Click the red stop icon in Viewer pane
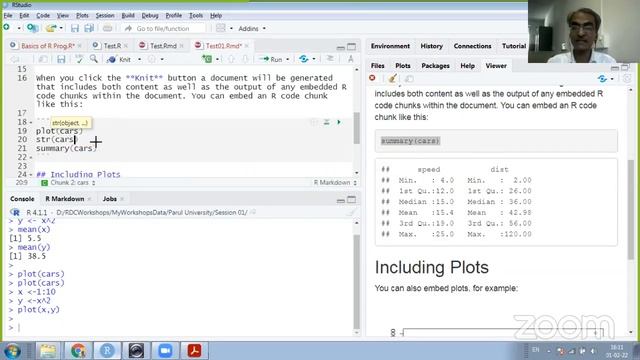Screen dimensions: 640x360 point(372,78)
